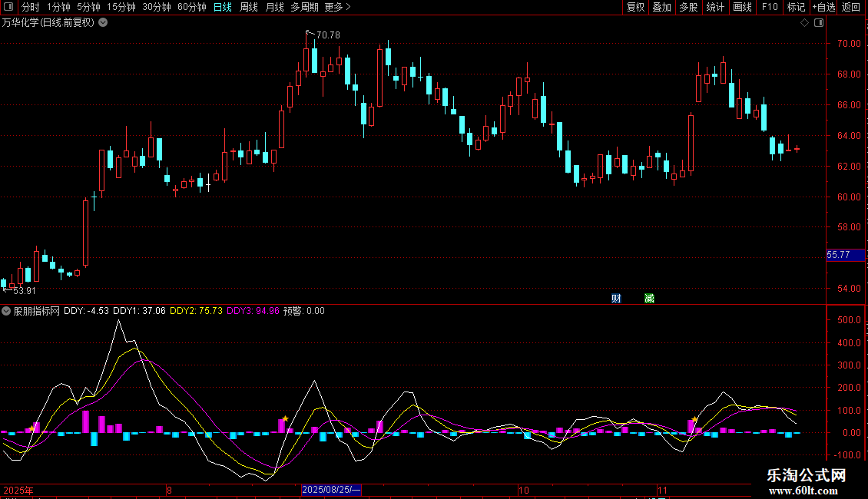868x499 pixels.
Task: Click the 53.91 low price label
Action: point(24,291)
